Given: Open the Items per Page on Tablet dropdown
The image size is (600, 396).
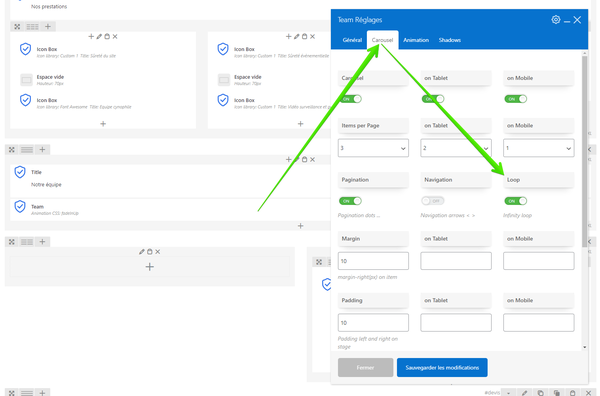Looking at the screenshot, I should (456, 148).
